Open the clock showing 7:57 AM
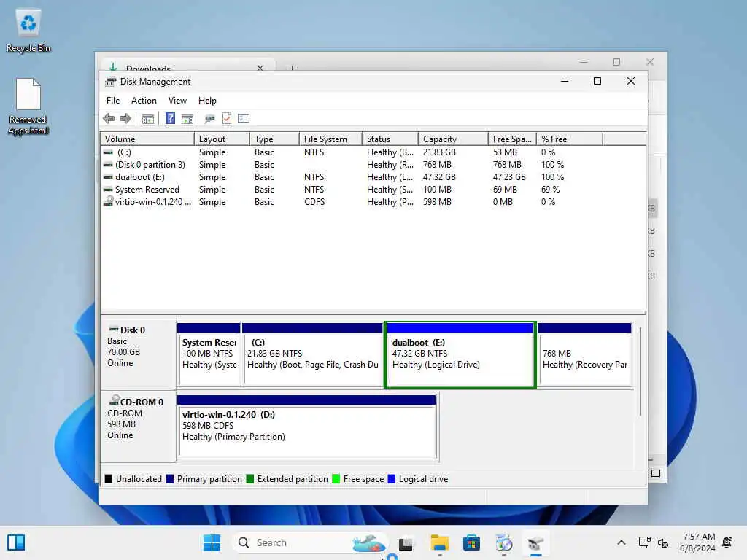Image resolution: width=747 pixels, height=560 pixels. point(698,542)
